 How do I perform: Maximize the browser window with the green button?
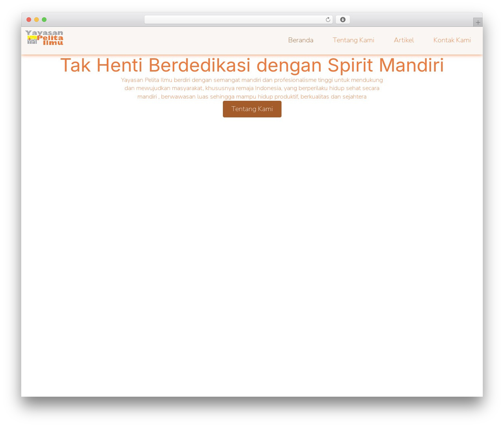point(44,20)
